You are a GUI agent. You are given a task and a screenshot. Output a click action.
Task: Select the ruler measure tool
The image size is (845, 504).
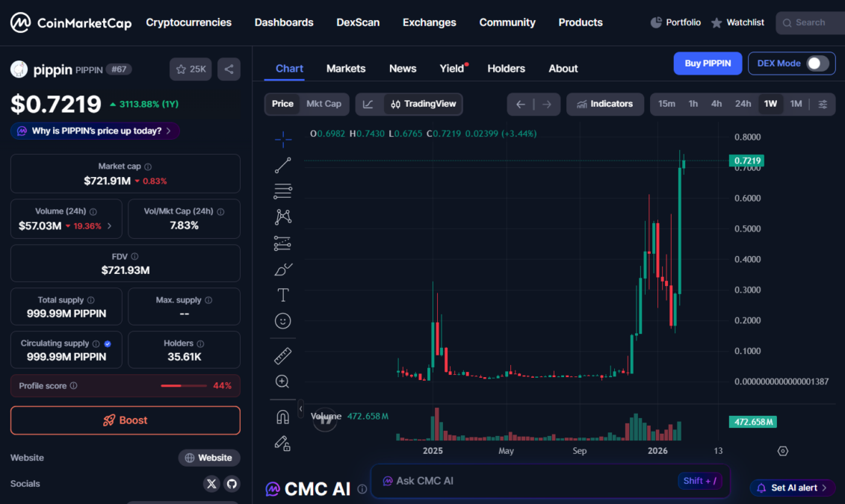[283, 355]
